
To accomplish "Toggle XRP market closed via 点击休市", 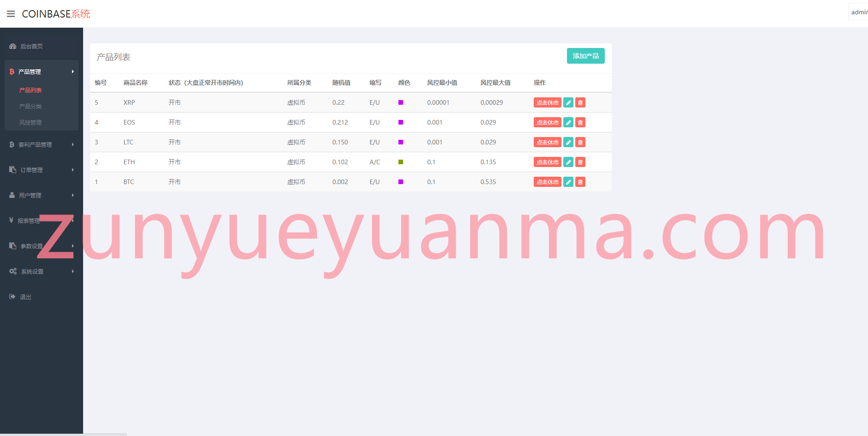I will click(548, 102).
